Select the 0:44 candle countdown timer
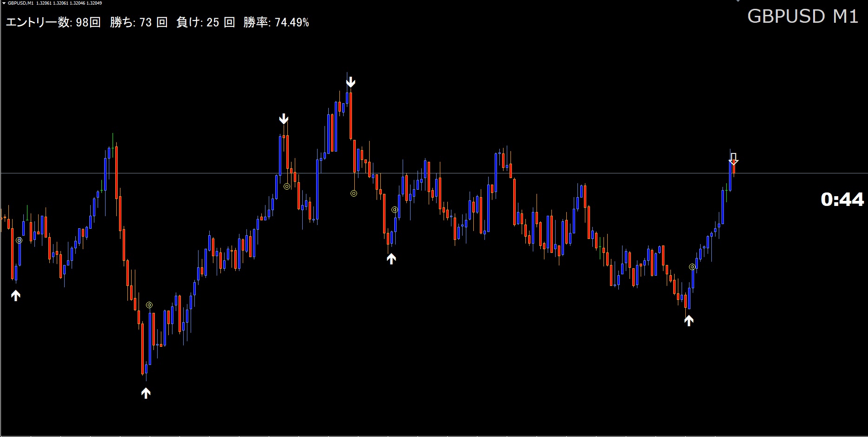Viewport: 868px width, 437px height. 842,199
